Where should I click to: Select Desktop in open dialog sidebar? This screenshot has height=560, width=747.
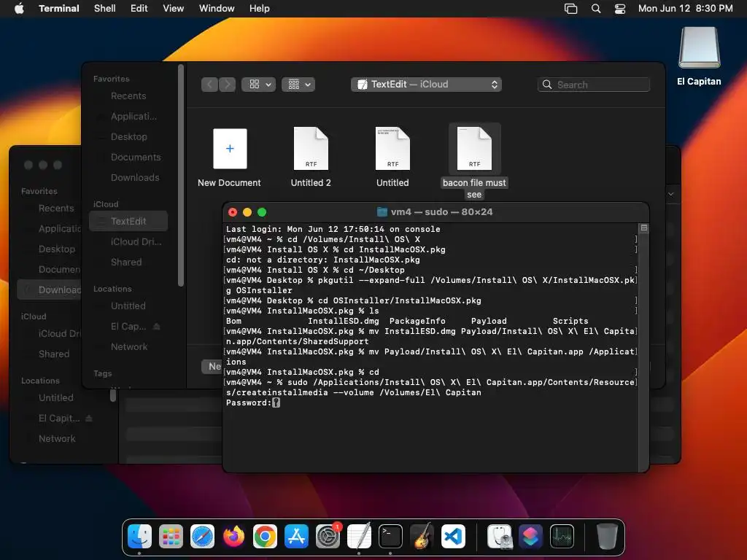click(x=128, y=136)
